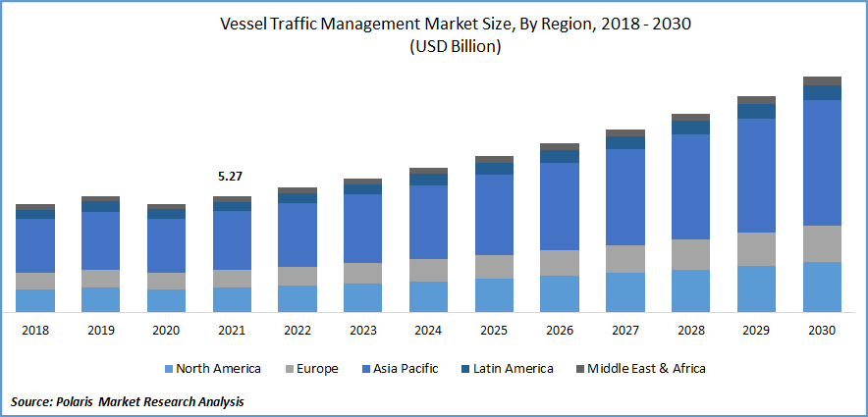Click the 2030 axis label
Screen dimensions: 868x417
click(822, 331)
